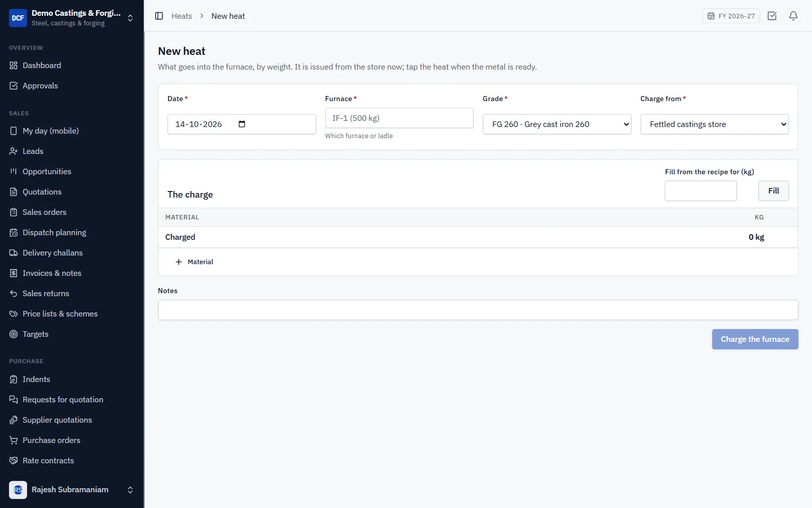Click the Leads icon
The width and height of the screenshot is (812, 508).
[x=14, y=151]
